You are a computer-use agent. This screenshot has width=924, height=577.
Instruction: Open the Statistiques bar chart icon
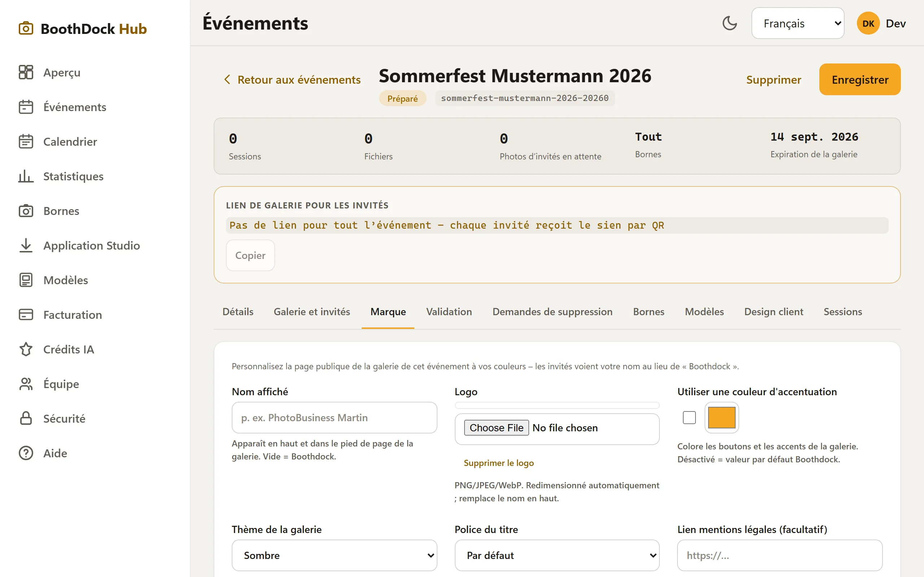click(x=26, y=176)
